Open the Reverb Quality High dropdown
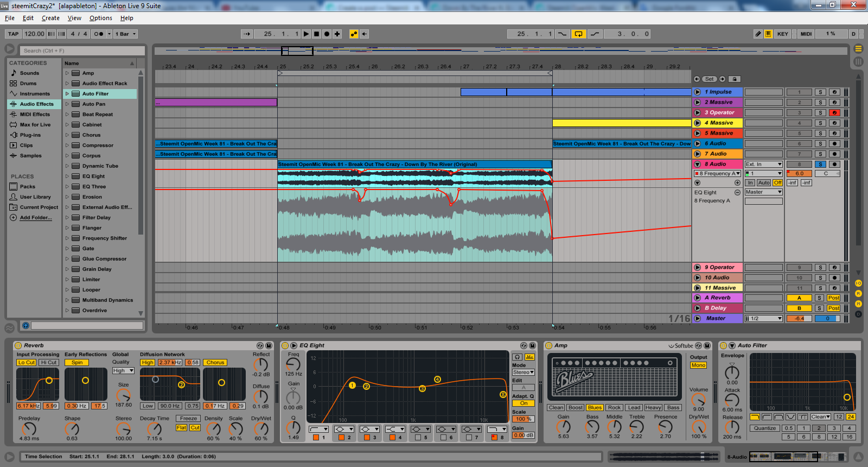The height and width of the screenshot is (467, 868). pos(123,370)
